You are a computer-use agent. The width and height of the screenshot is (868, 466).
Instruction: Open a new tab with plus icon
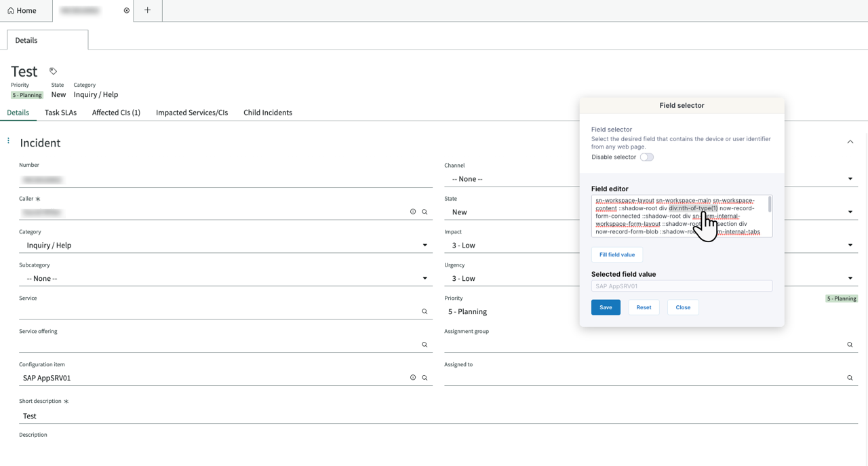coord(147,10)
